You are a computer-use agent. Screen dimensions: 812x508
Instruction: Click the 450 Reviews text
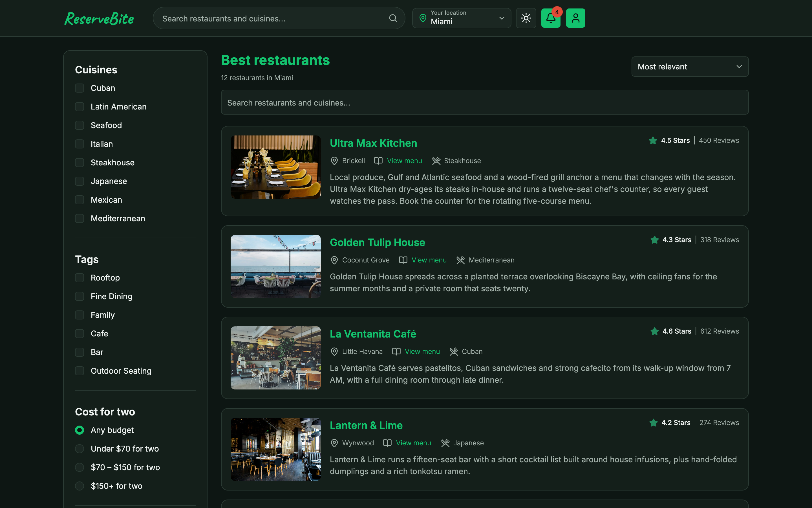pos(719,141)
